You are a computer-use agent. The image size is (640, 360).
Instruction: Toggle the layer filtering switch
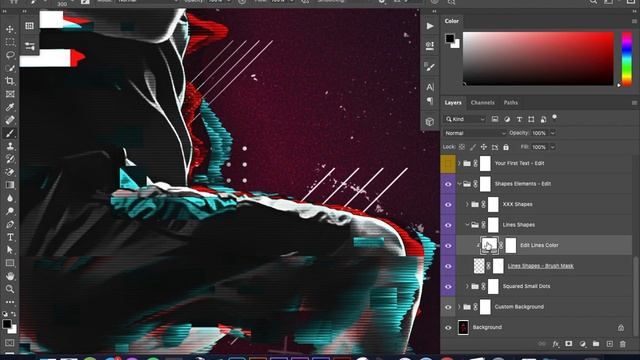(x=554, y=118)
